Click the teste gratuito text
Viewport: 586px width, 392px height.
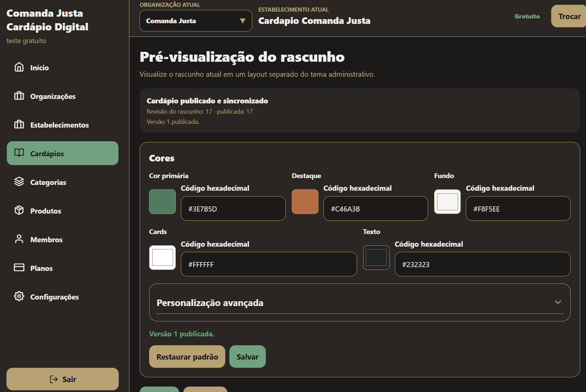click(26, 41)
